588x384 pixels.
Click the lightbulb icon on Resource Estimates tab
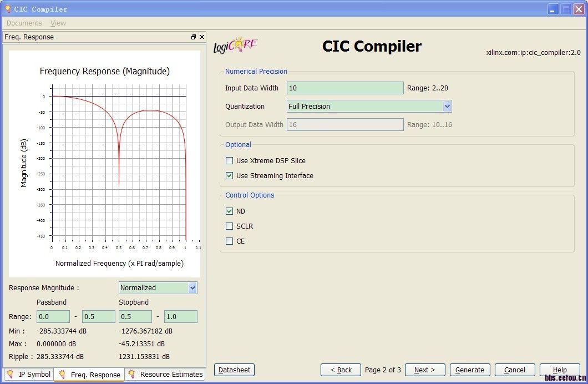(131, 374)
